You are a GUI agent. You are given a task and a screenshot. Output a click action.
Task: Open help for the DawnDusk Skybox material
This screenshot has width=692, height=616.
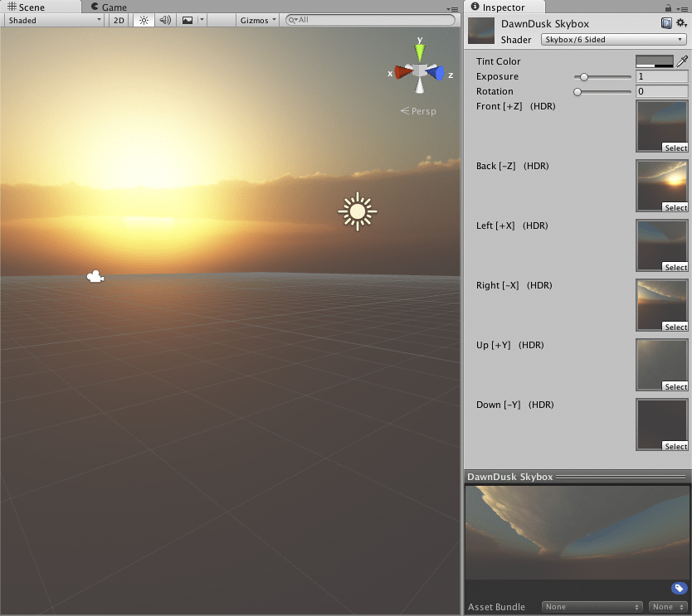pos(666,23)
